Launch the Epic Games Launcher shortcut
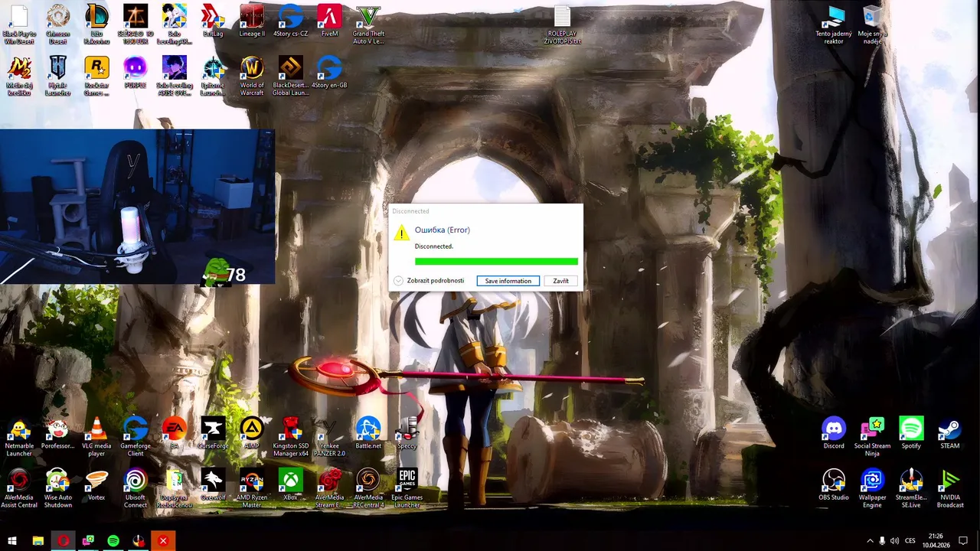This screenshot has height=551, width=980. (x=407, y=487)
